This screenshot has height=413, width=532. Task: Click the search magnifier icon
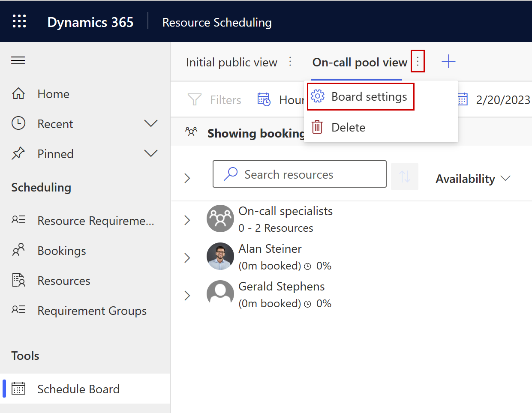coord(231,174)
